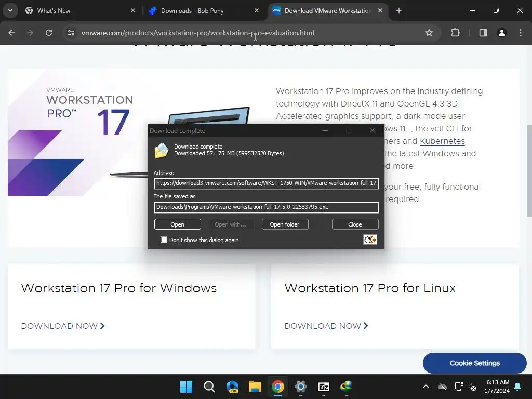Screen dimensions: 532x399
Task: Click Workstation 17 Pro for Windows heading
Action: pos(119,288)
